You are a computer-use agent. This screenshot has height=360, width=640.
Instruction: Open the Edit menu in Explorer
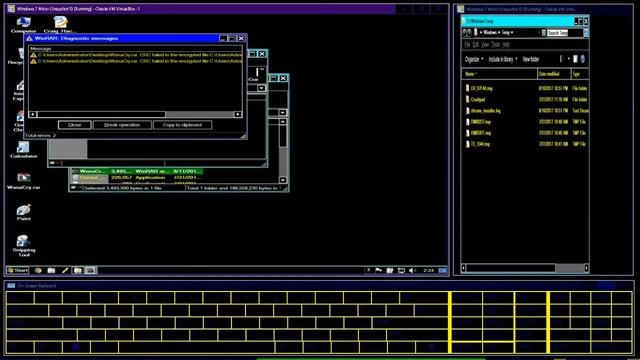coord(476,44)
